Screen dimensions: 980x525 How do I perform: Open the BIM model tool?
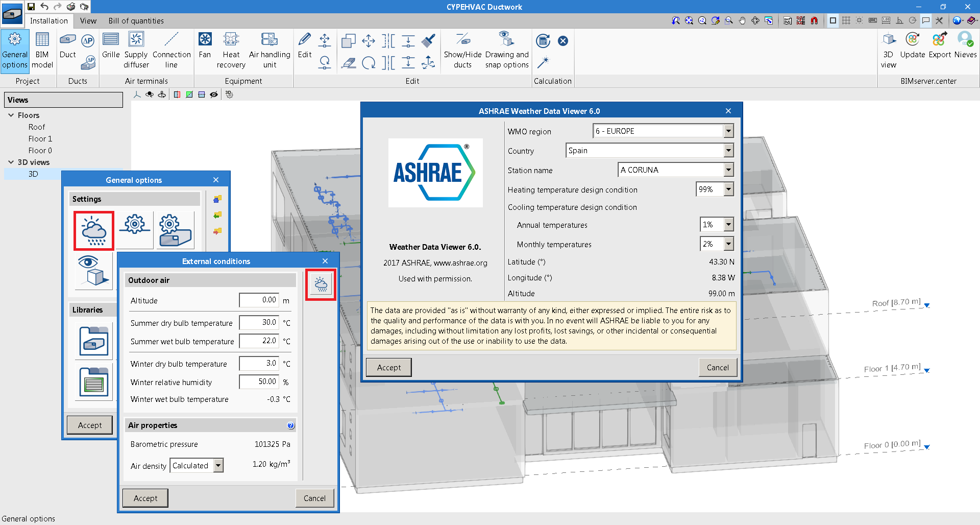tap(42, 51)
